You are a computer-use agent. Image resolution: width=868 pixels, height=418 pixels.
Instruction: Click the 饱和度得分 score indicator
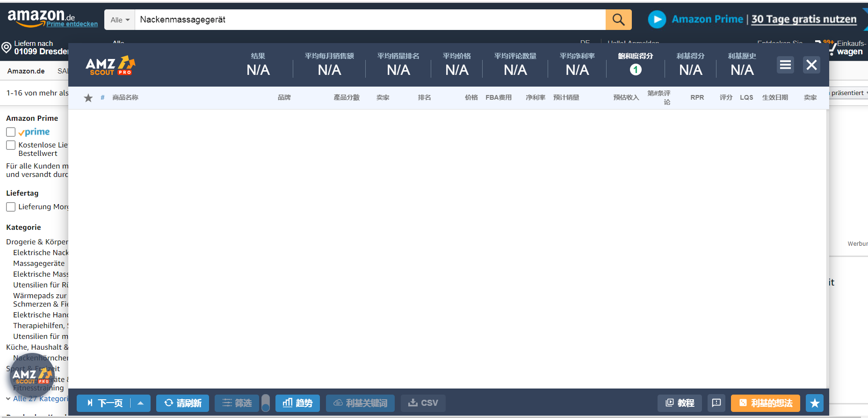coord(635,70)
